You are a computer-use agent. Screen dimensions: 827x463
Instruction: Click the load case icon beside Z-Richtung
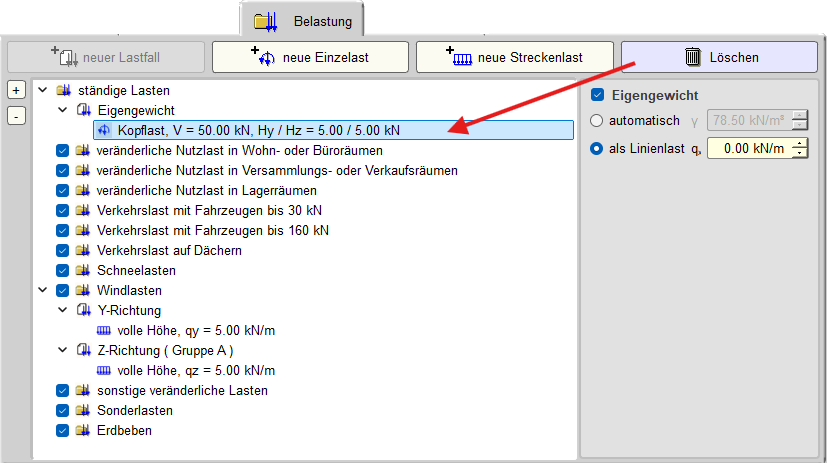[x=84, y=350]
